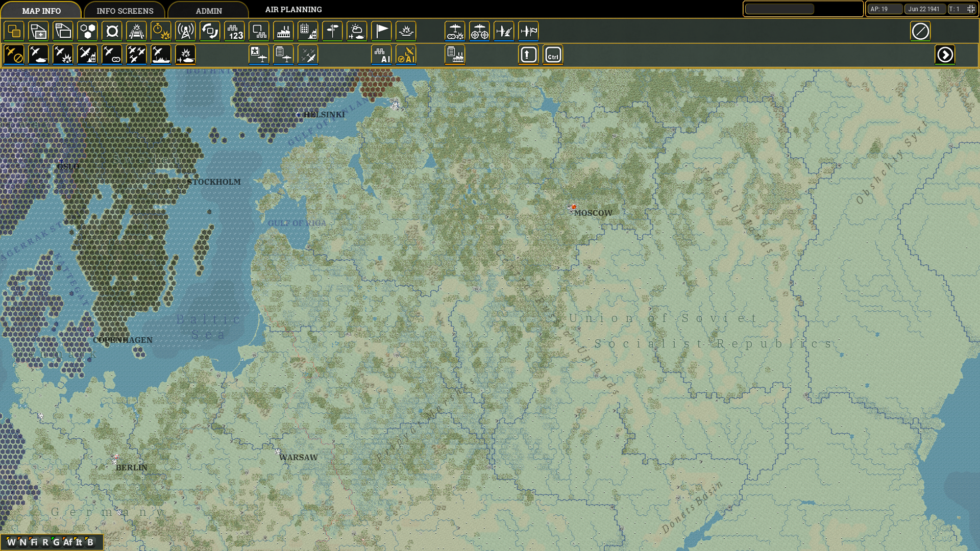Click the orange aircraft AI button
This screenshot has width=980, height=551.
(x=406, y=55)
